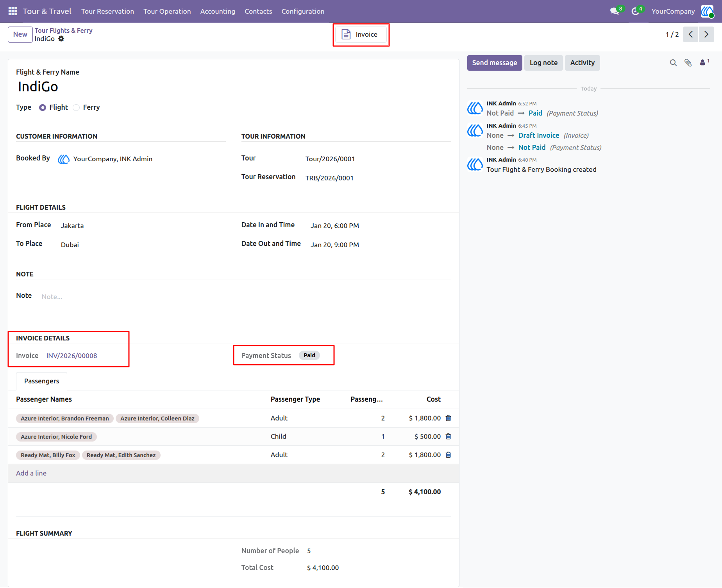Select the Ferry type radio button
This screenshot has height=588, width=722.
76,107
